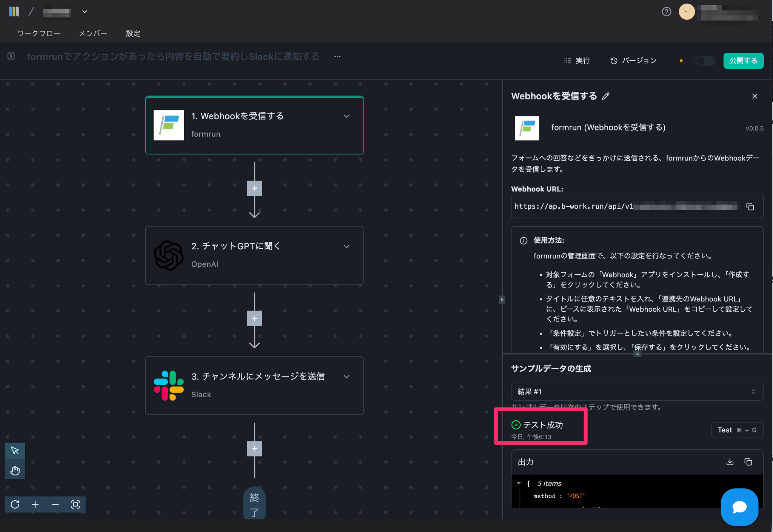This screenshot has height=532, width=773.
Task: Open the バージョン history button
Action: [x=634, y=61]
